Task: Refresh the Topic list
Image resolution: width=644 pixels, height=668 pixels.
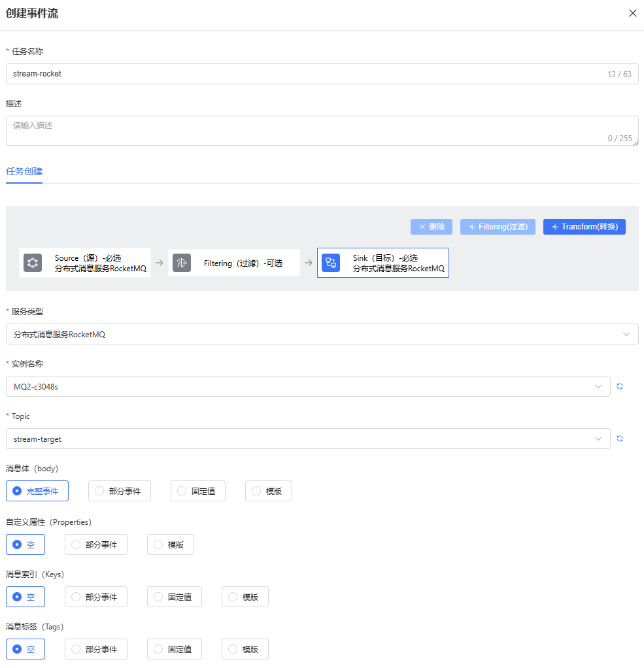Action: [620, 439]
